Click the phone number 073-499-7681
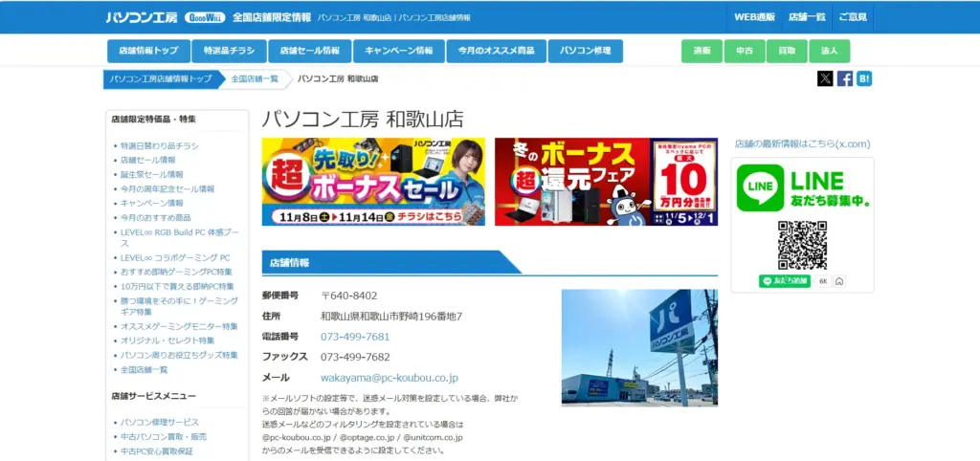Screen dimensions: 980x461 pyautogui.click(x=355, y=337)
